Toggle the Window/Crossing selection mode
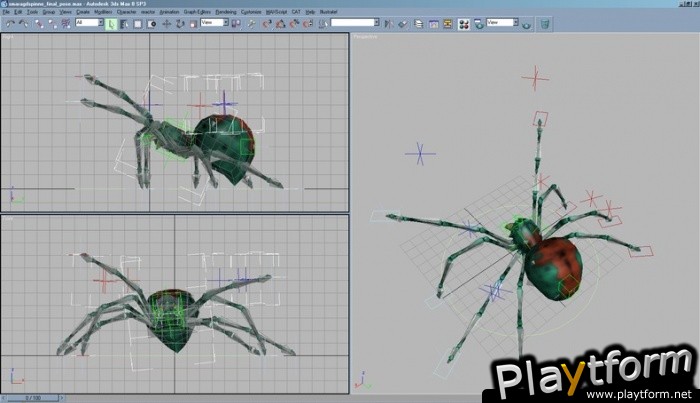Viewport: 700px width, 403px height. [x=148, y=21]
